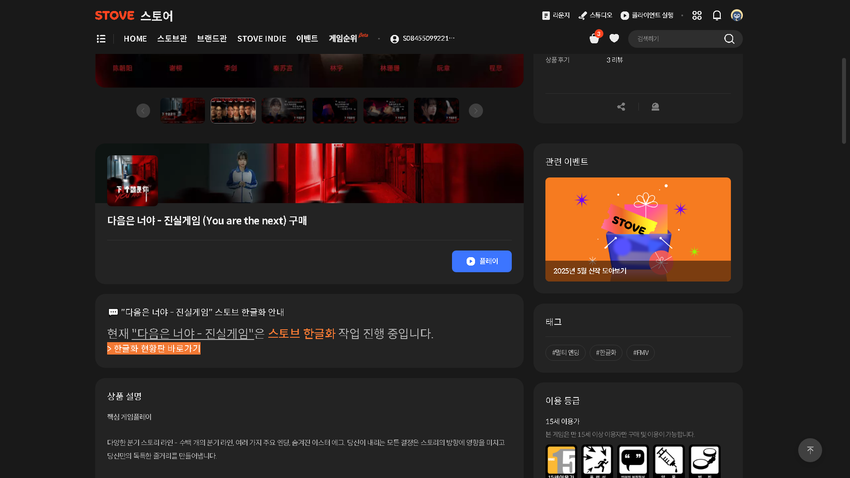This screenshot has width=850, height=478.
Task: Click the 핵심 게임플레이 text
Action: pos(129,417)
